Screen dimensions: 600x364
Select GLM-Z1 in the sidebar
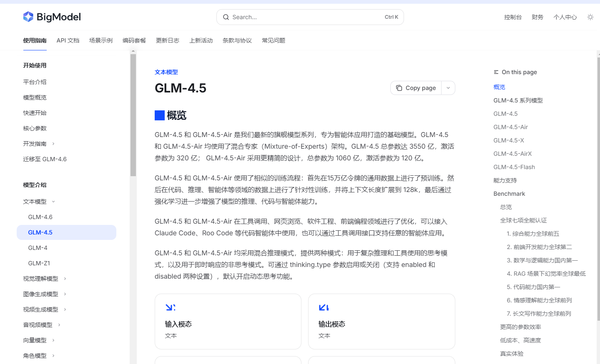pyautogui.click(x=39, y=263)
